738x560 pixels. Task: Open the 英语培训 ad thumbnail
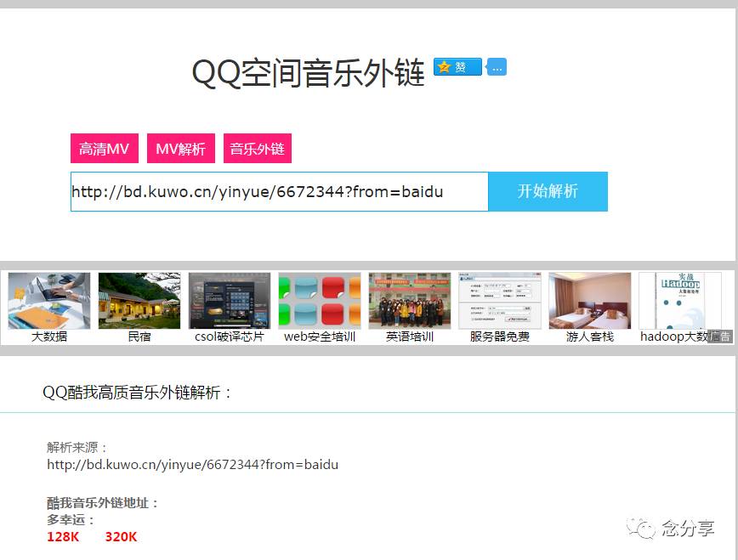point(410,301)
